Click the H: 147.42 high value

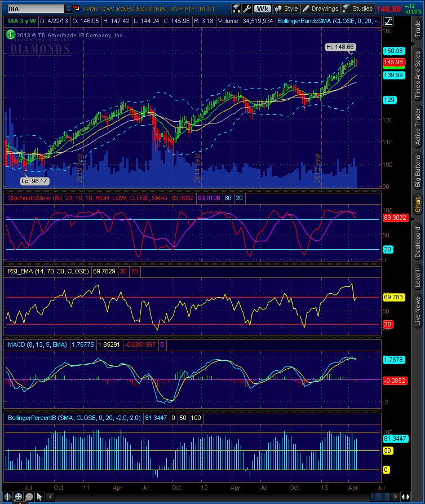pos(116,21)
